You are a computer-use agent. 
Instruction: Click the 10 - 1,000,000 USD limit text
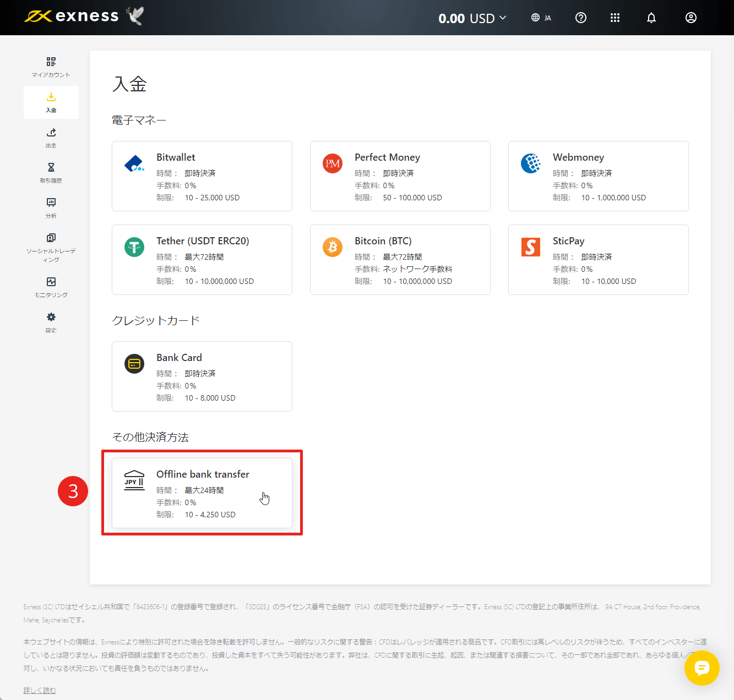[613, 198]
